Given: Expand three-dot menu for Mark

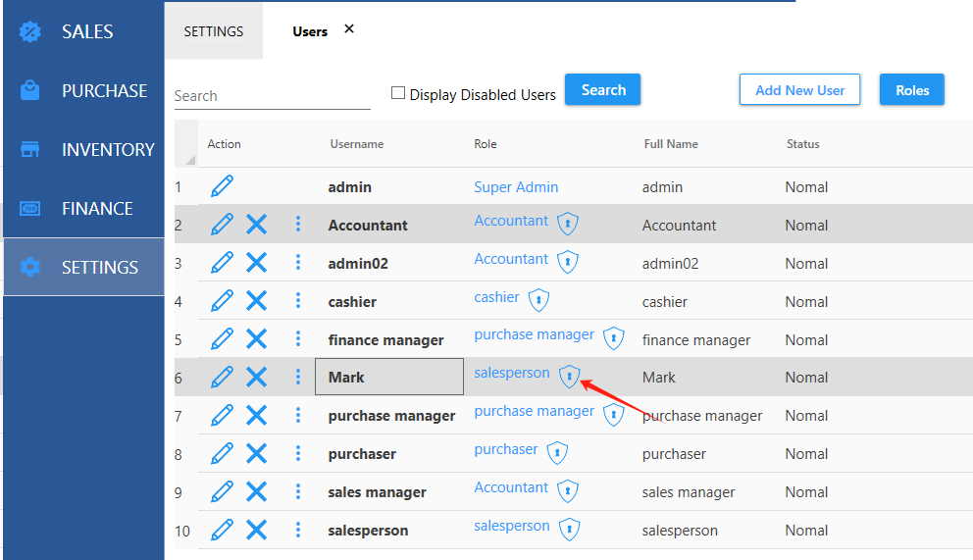Looking at the screenshot, I should click(x=298, y=377).
